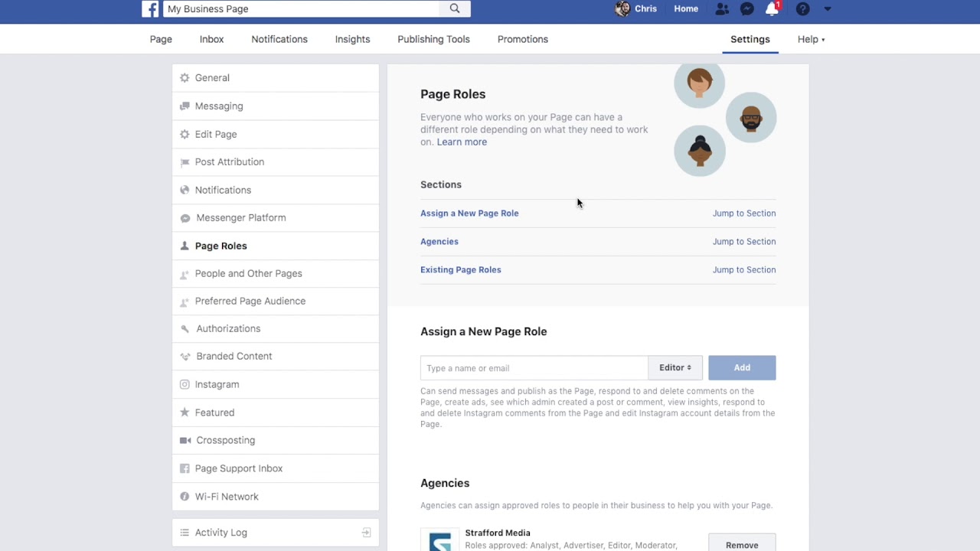
Task: Click the Preferred Page Audience icon
Action: tap(185, 302)
